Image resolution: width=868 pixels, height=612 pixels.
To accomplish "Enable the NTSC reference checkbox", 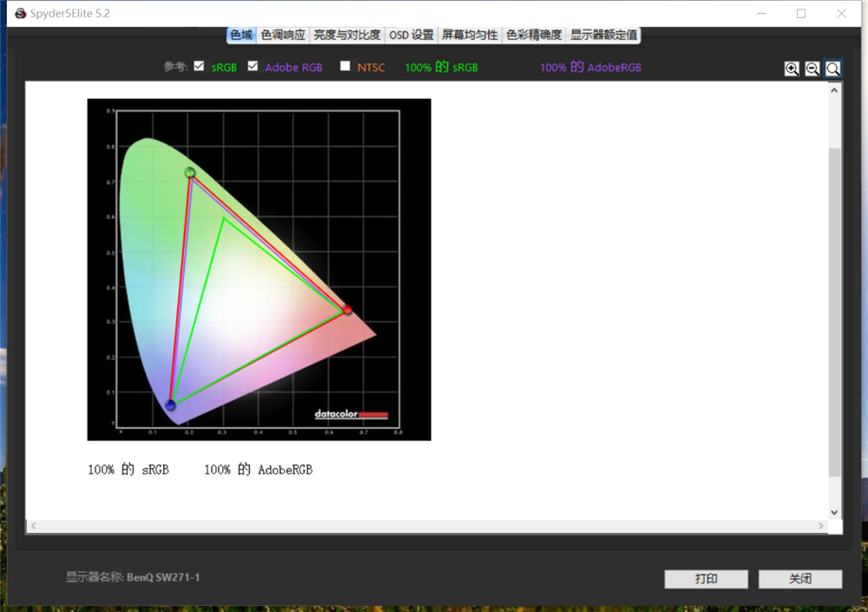I will click(x=345, y=66).
